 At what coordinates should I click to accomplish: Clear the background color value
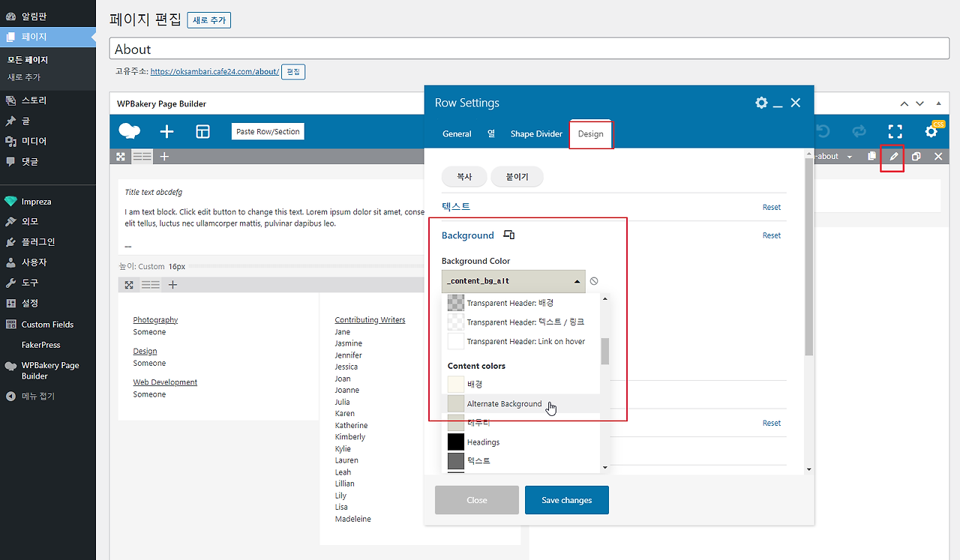(x=594, y=281)
